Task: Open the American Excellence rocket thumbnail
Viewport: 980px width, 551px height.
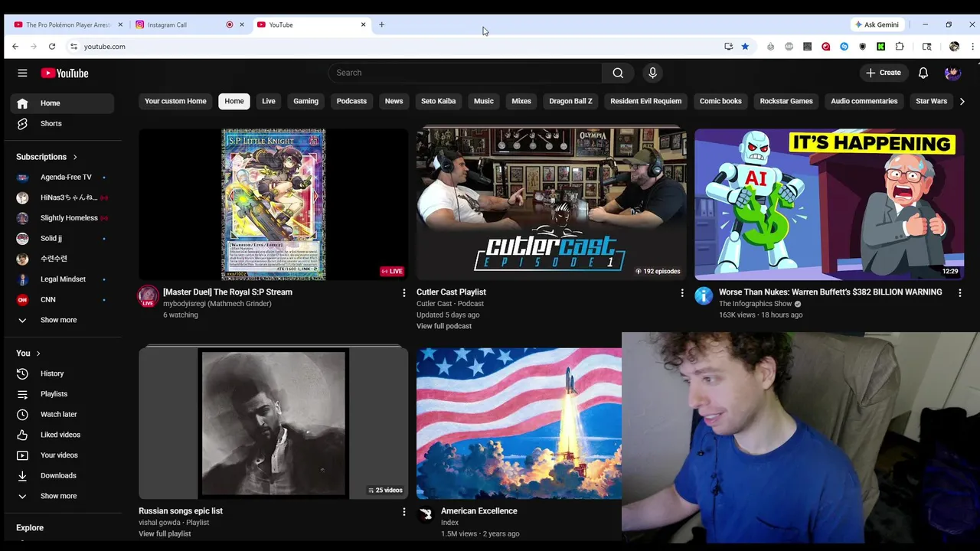Action: pos(519,423)
